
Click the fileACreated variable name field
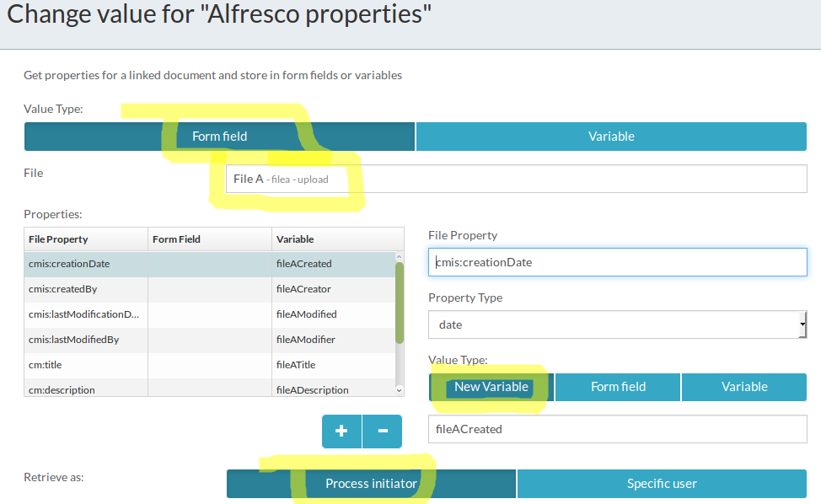[x=617, y=429]
